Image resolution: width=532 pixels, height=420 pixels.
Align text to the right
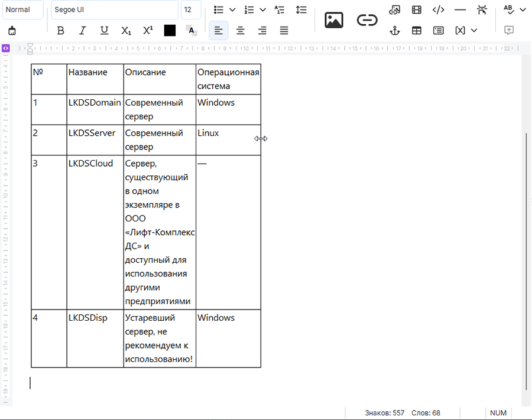[262, 31]
